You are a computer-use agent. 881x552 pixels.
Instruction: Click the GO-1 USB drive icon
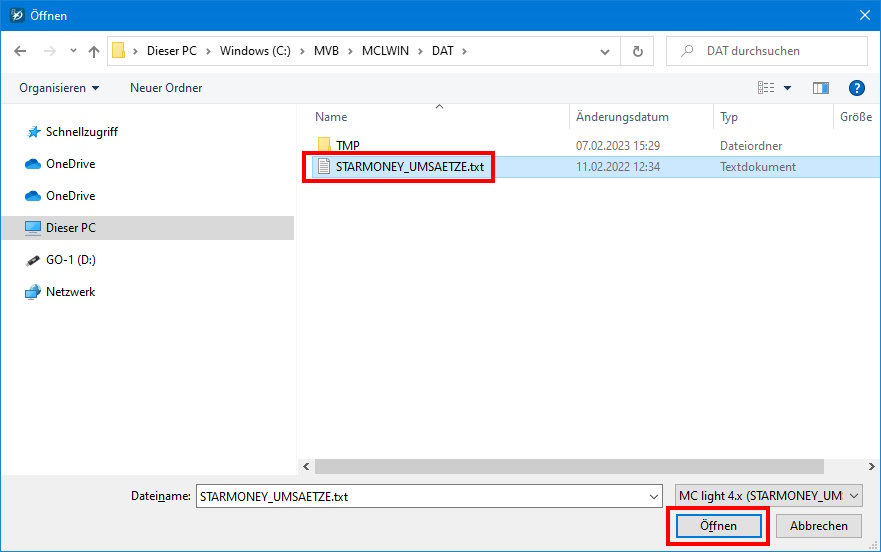tap(33, 260)
